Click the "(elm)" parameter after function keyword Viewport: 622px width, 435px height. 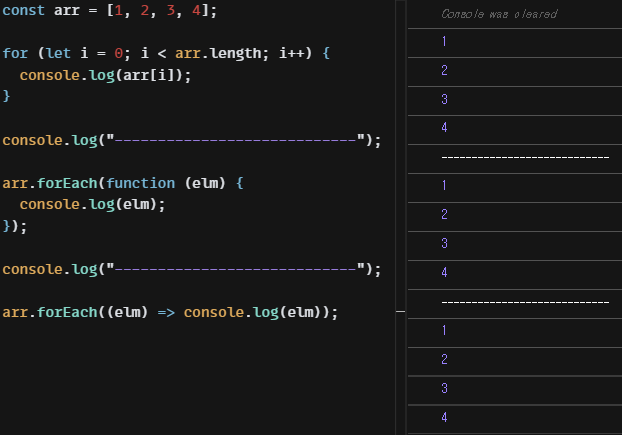pos(205,183)
